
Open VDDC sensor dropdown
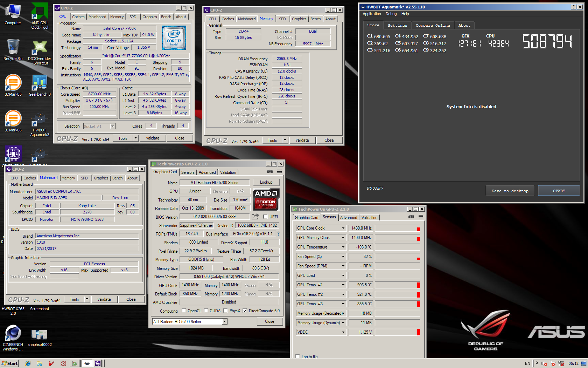[343, 332]
